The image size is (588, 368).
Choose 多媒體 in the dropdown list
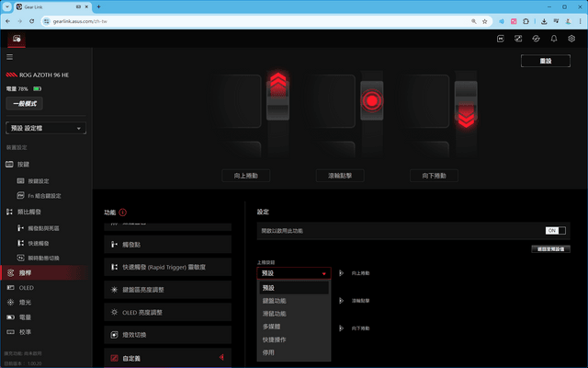(x=294, y=327)
